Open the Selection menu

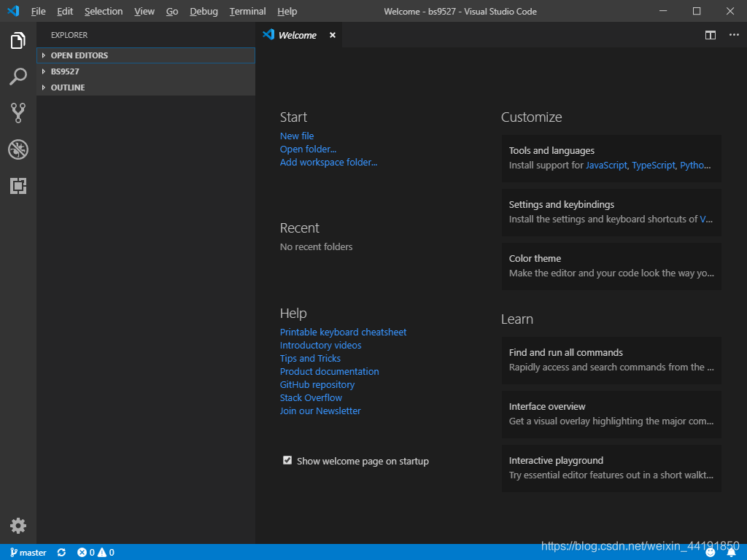(x=104, y=12)
